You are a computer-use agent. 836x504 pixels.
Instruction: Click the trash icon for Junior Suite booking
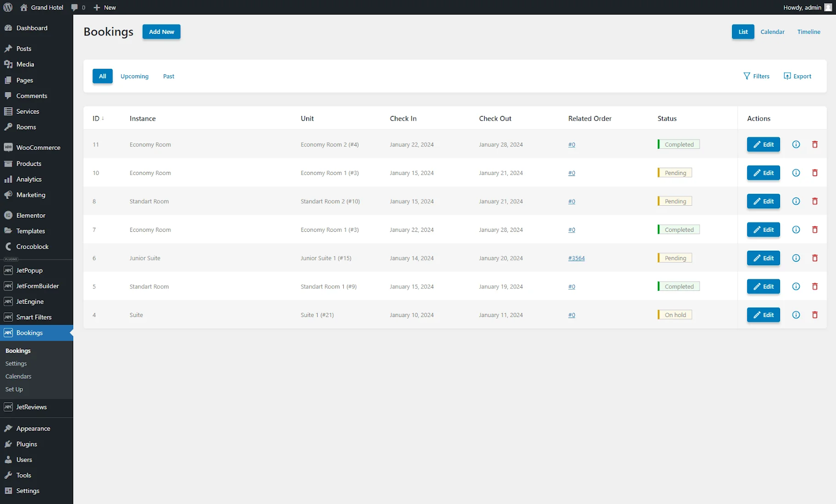pos(815,258)
